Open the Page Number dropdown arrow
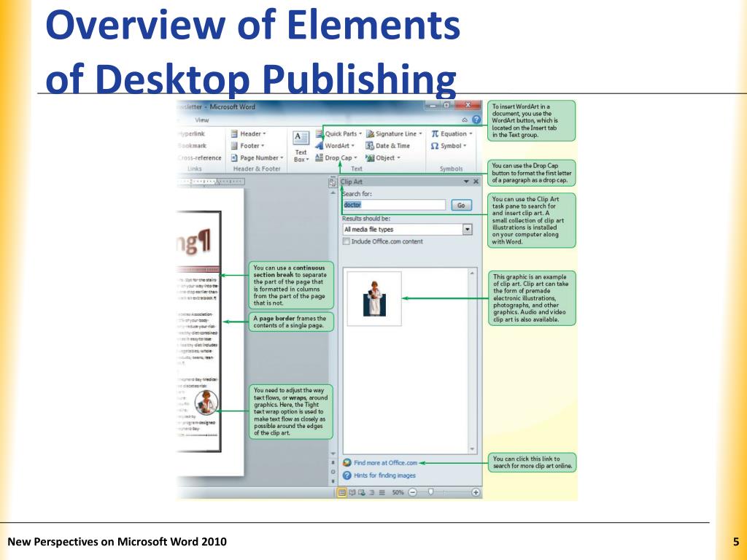Viewport: 747px width, 560px height. (282, 157)
